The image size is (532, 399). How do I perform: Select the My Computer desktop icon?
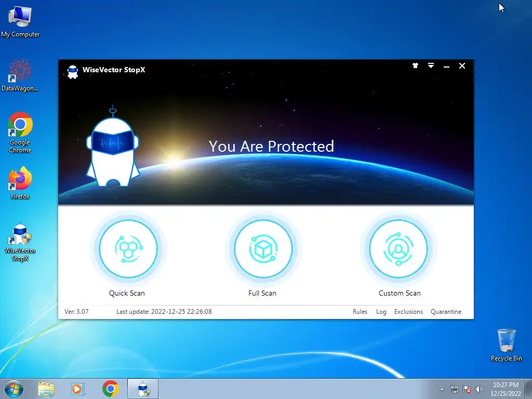coord(20,22)
